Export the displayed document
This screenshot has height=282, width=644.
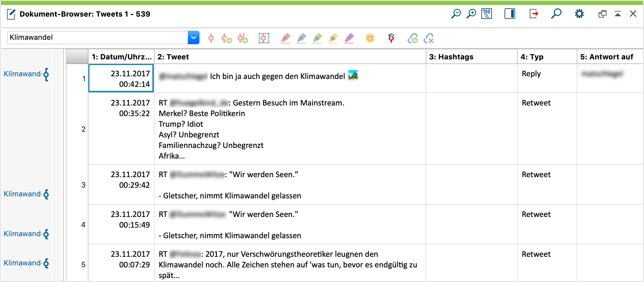click(534, 14)
